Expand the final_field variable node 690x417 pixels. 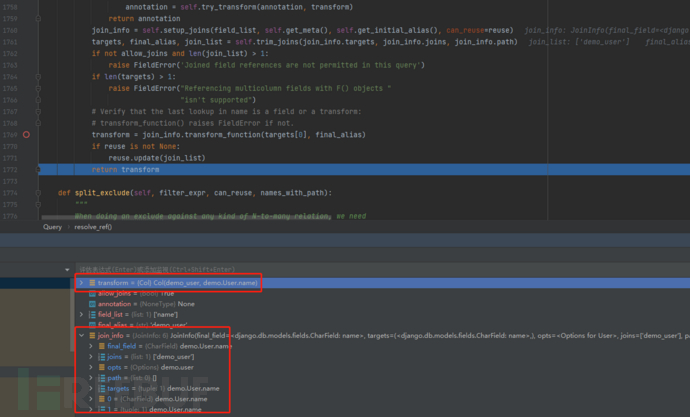(91, 346)
